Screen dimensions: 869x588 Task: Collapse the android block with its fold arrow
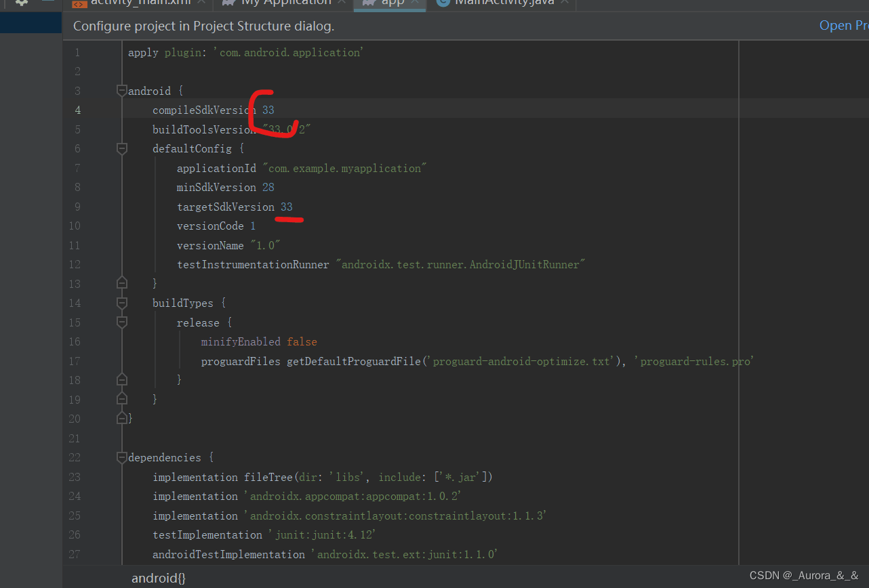(122, 90)
